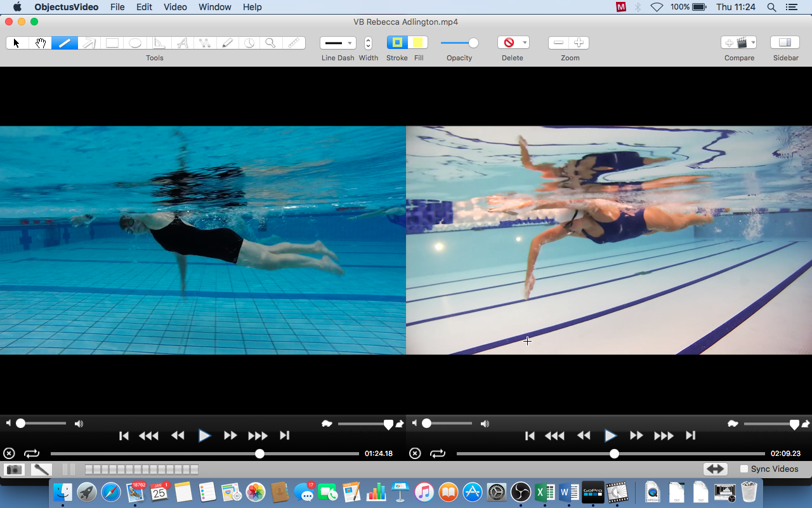The height and width of the screenshot is (508, 812).
Task: Open the Help menu
Action: point(252,7)
